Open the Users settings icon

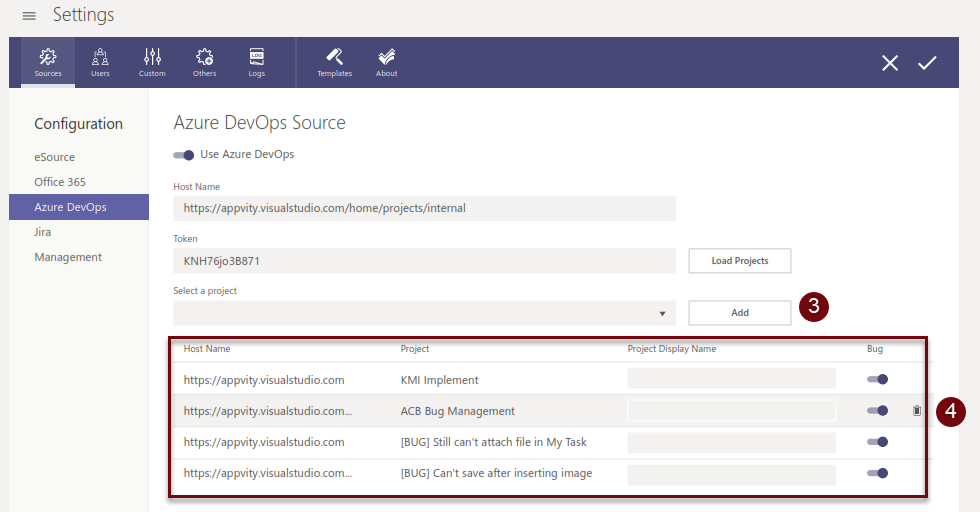pyautogui.click(x=100, y=62)
